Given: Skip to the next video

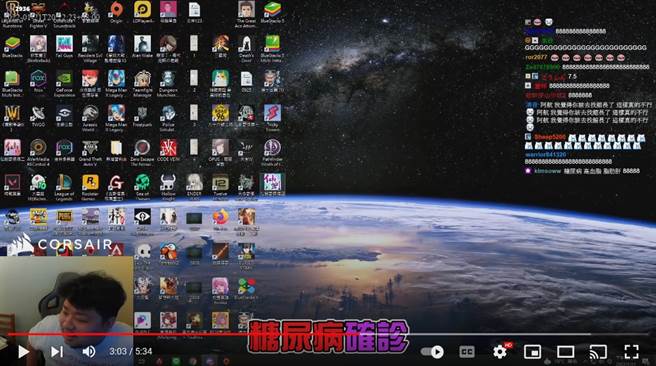Looking at the screenshot, I should pyautogui.click(x=57, y=352).
